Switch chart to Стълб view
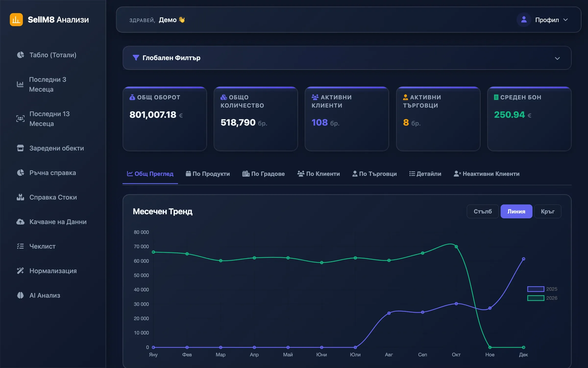This screenshot has width=588, height=368. tap(483, 211)
